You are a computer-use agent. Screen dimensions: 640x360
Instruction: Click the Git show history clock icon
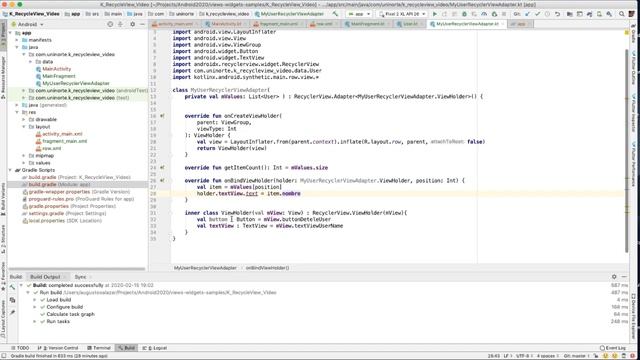[x=547, y=14]
